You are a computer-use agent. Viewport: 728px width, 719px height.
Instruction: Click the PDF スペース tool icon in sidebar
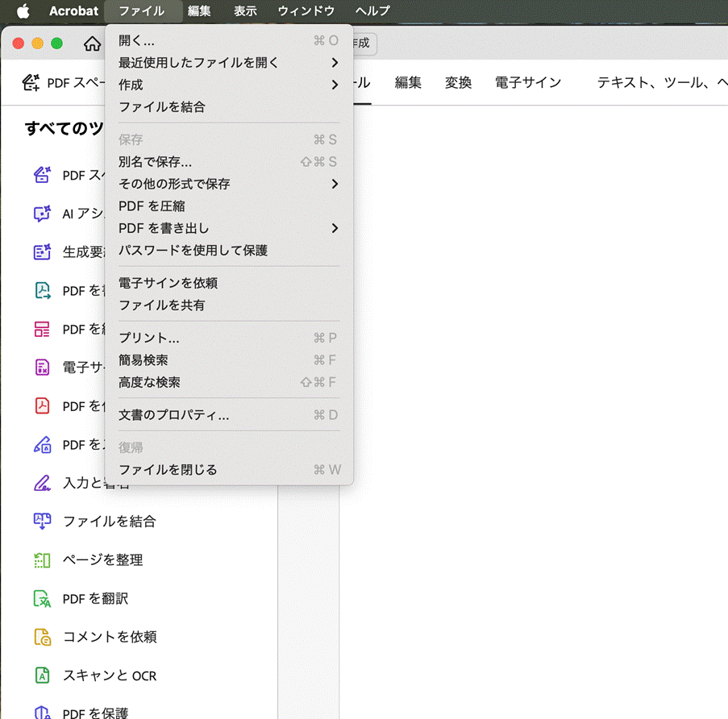click(x=42, y=175)
